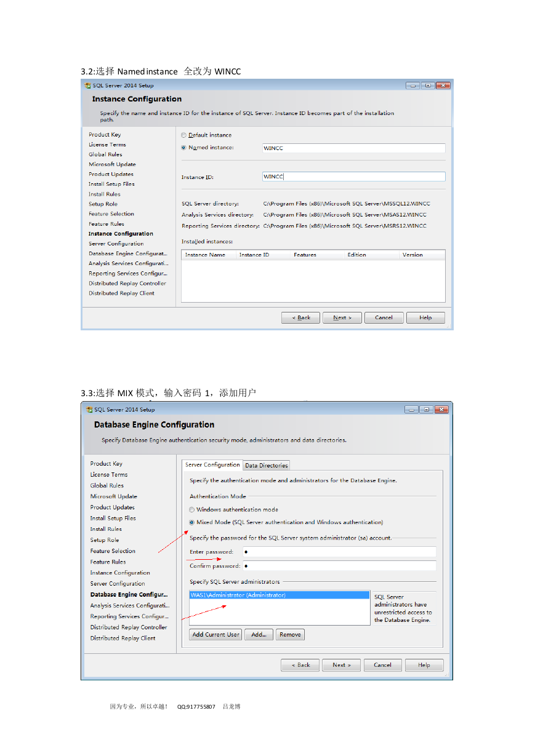Image resolution: width=535 pixels, height=756 pixels.
Task: Focus the "Enter password" field
Action: pyautogui.click(x=339, y=552)
